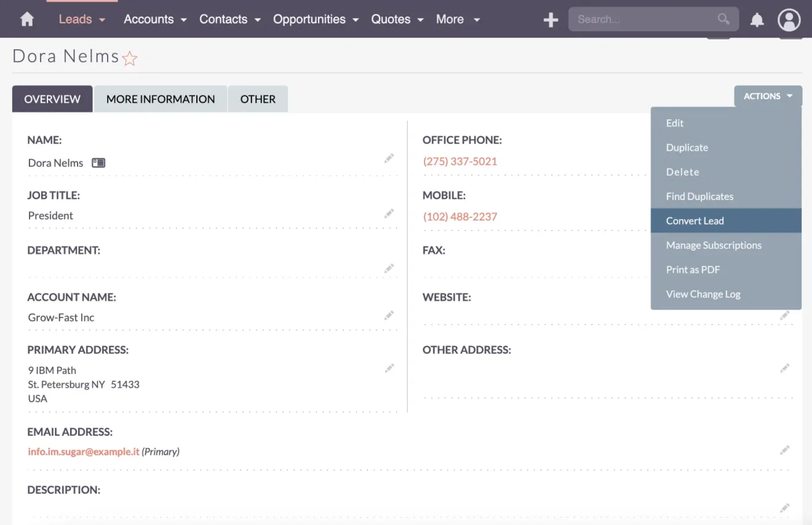Click the edit pencil next to Job Title
The width and height of the screenshot is (812, 525).
(x=389, y=213)
